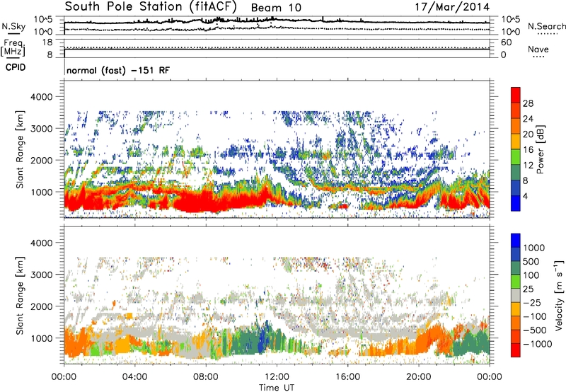Click the 'N.Sky' legend label
Screen dimensions: 566x392
point(13,26)
